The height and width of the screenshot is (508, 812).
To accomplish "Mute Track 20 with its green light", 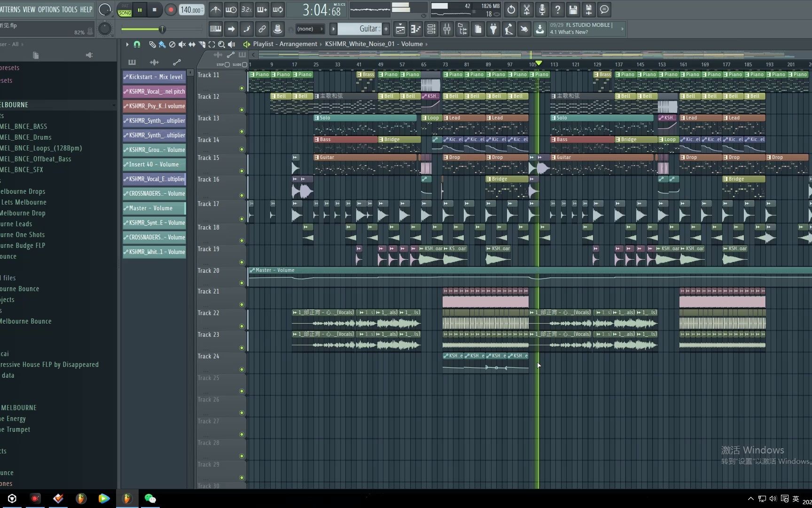I will click(242, 283).
